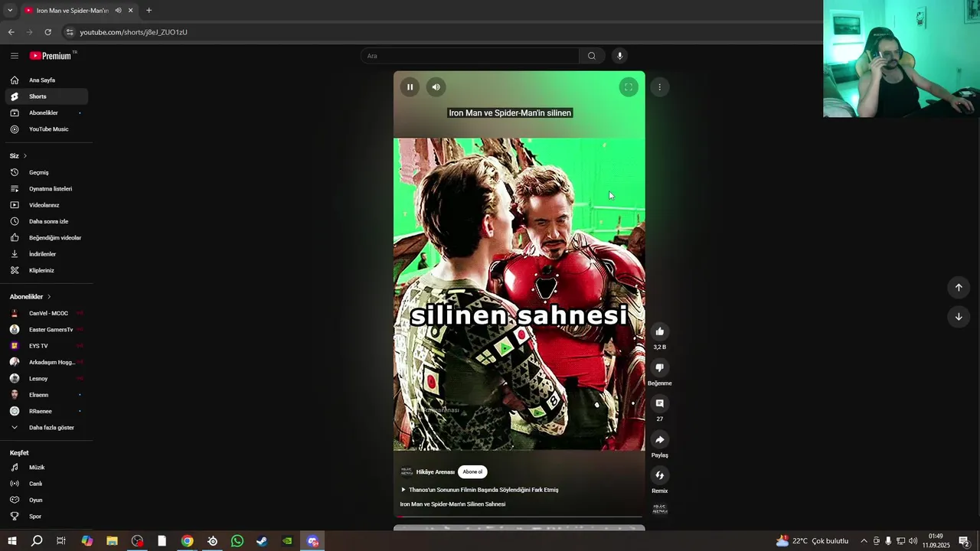Go to next Short with down arrow

pyautogui.click(x=959, y=317)
